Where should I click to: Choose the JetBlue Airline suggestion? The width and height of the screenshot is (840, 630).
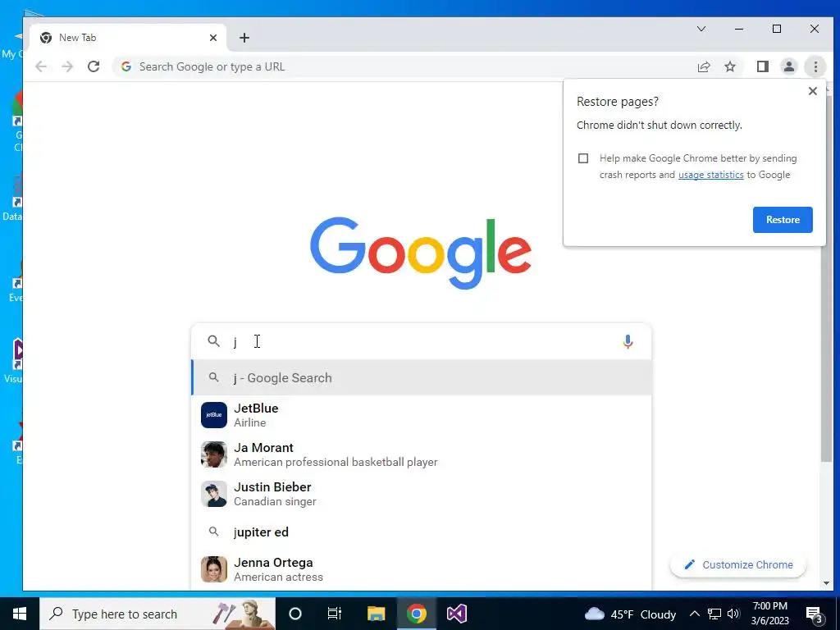click(x=422, y=415)
